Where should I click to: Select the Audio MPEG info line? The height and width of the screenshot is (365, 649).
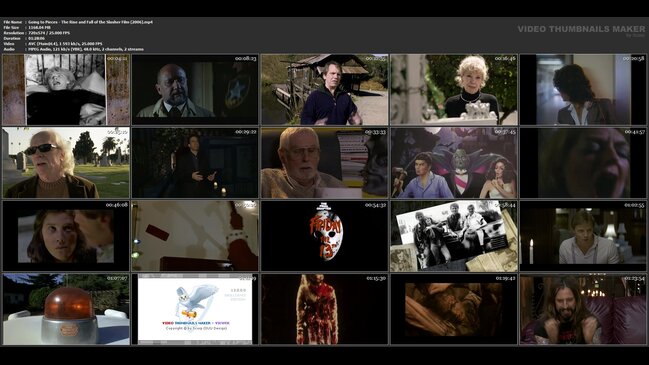click(74, 49)
